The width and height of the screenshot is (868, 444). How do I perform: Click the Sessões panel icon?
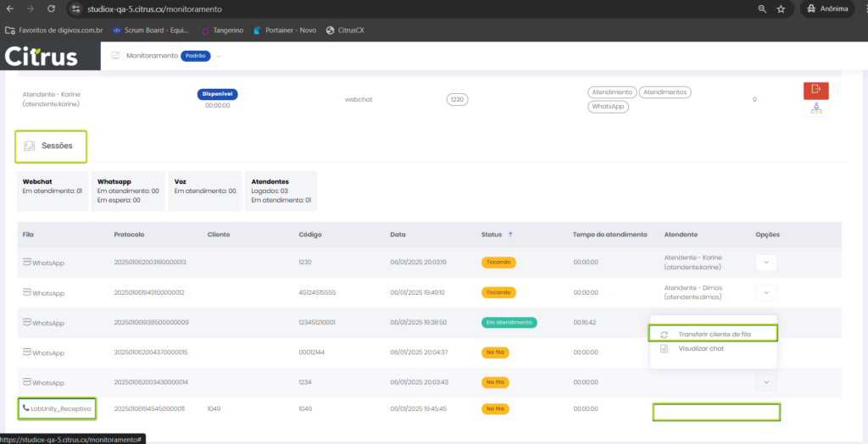coord(30,146)
